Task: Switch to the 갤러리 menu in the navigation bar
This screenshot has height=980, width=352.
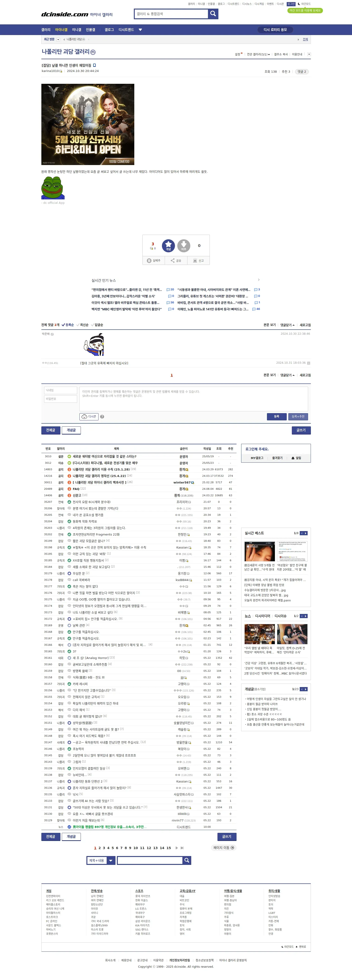Action: (x=46, y=30)
